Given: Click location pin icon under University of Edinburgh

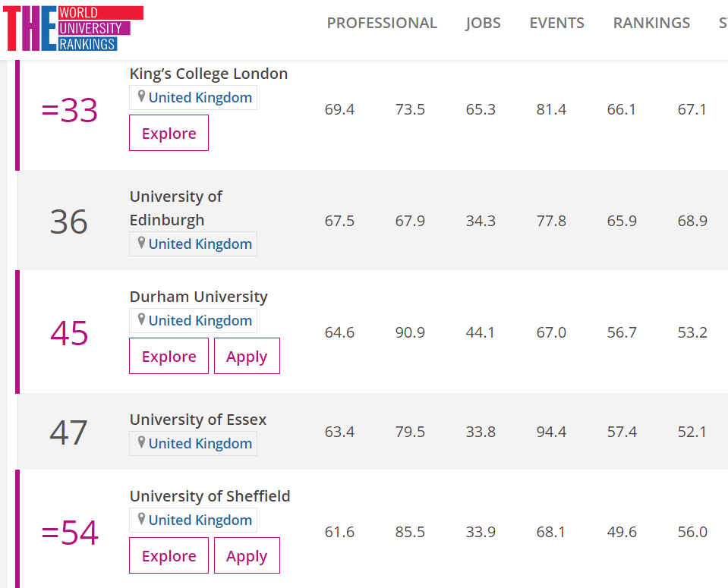Looking at the screenshot, I should tap(141, 244).
